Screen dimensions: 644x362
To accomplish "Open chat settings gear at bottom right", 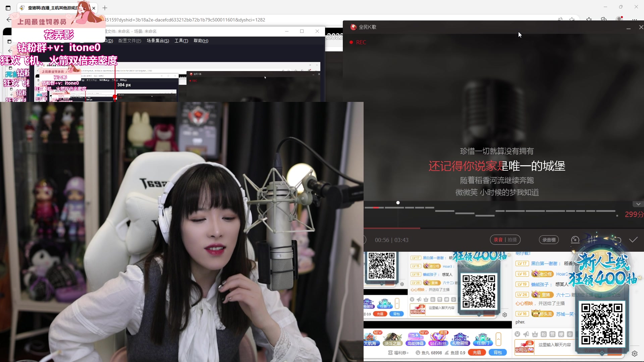I will pyautogui.click(x=634, y=353).
